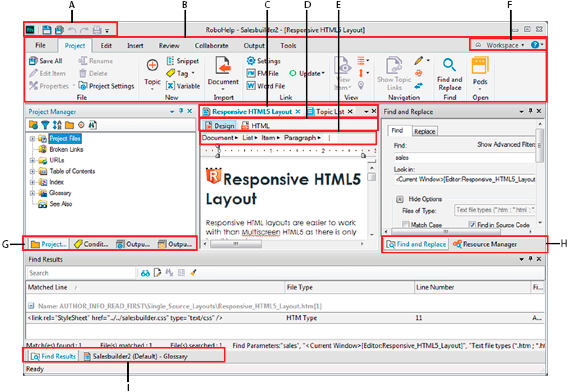Expand the Table of Contents node
The image size is (569, 392).
coord(32,171)
